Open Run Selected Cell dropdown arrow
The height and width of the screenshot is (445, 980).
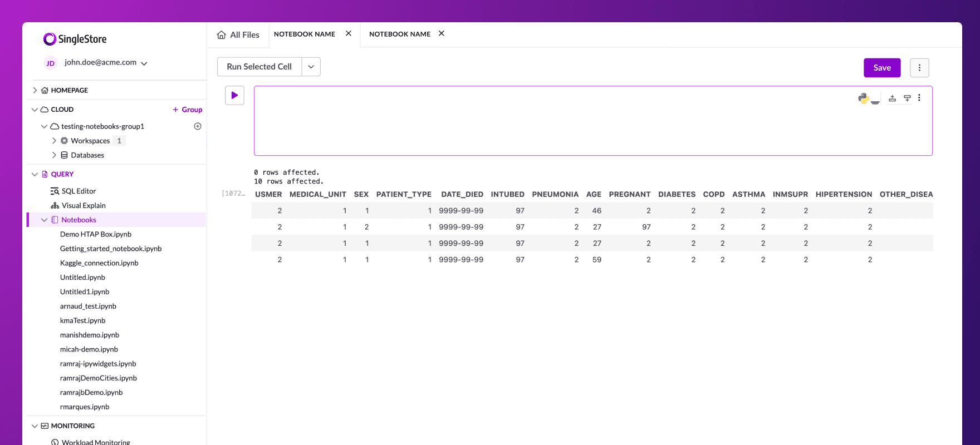[x=311, y=67]
